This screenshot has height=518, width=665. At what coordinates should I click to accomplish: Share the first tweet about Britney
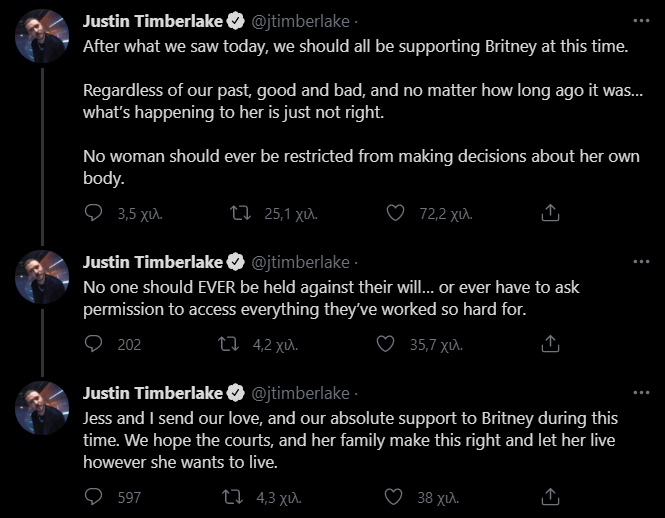tap(549, 213)
